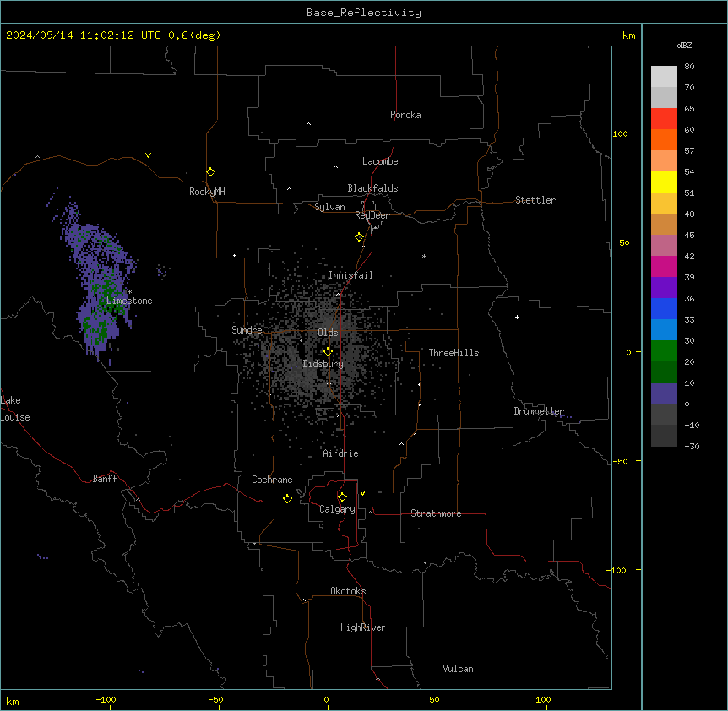The width and height of the screenshot is (728, 711).
Task: Pick the magenta 39-42 dBZ legend swatch
Action: (x=664, y=266)
